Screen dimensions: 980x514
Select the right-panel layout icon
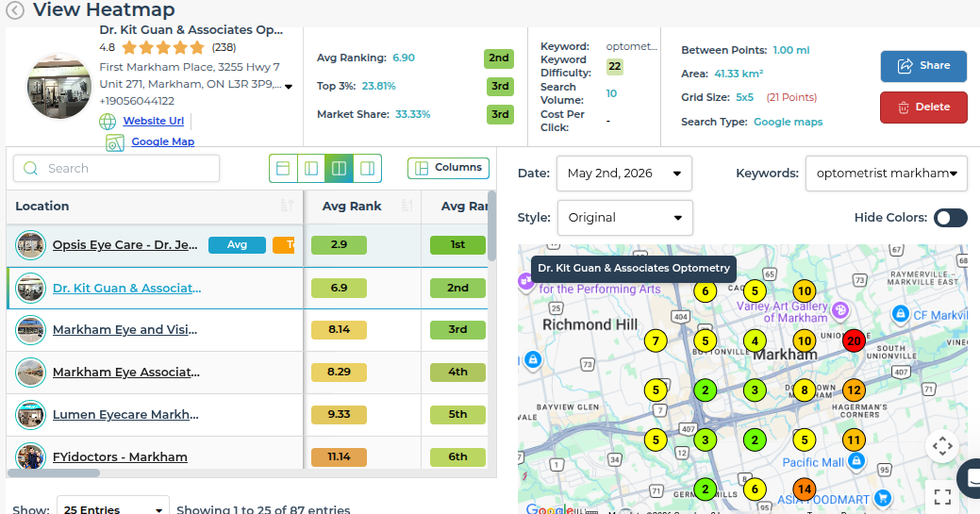368,168
